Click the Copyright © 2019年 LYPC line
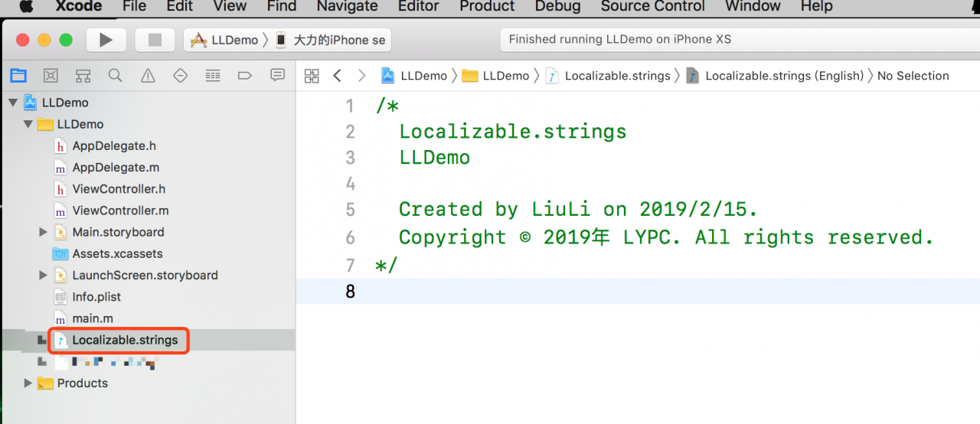 click(x=666, y=237)
